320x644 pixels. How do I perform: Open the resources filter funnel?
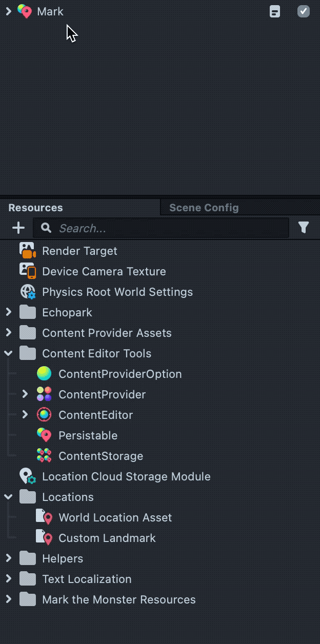point(304,227)
